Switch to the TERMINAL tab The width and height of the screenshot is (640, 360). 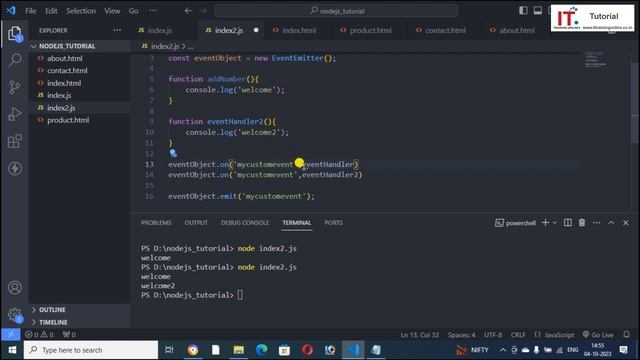[x=297, y=222]
